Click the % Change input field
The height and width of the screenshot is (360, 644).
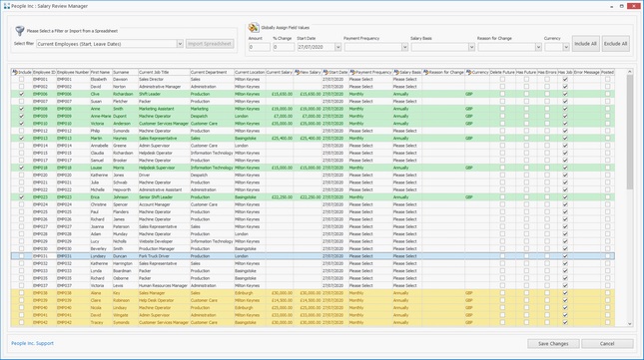pos(284,47)
